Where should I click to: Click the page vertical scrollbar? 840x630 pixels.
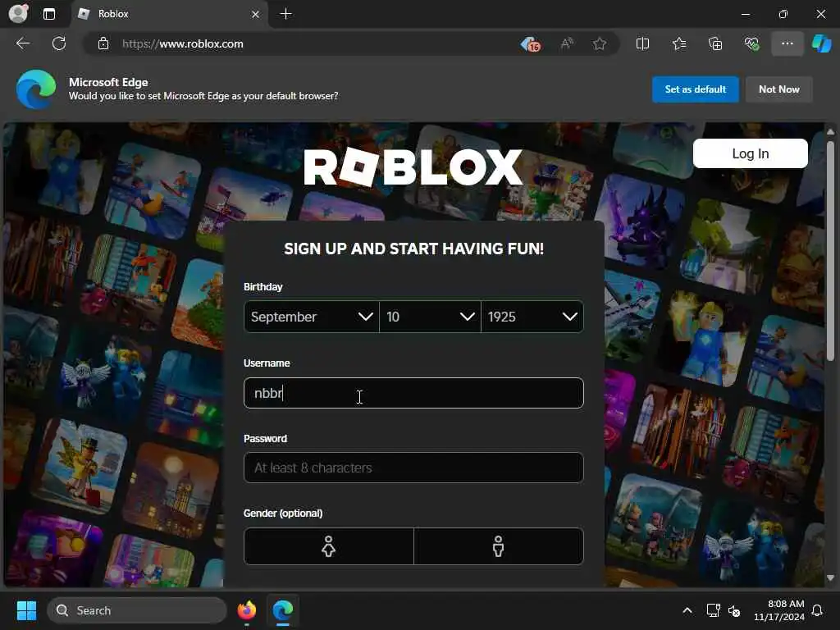[x=830, y=251]
